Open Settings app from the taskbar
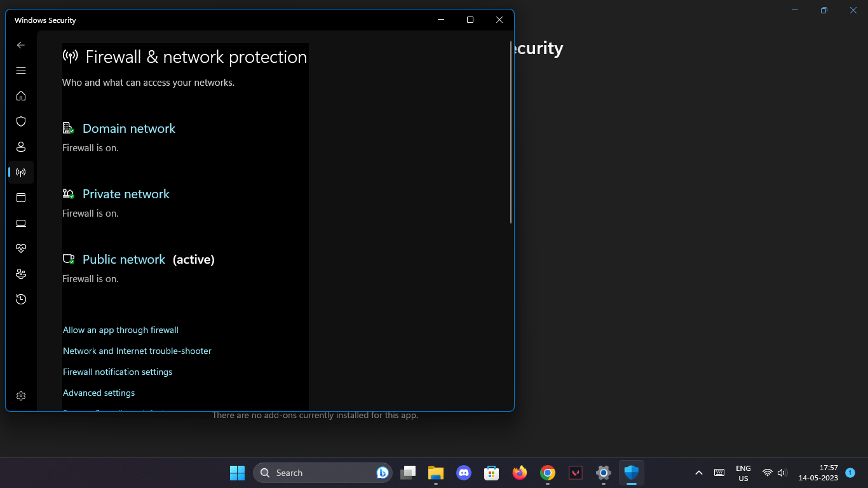The height and width of the screenshot is (488, 868). tap(604, 473)
